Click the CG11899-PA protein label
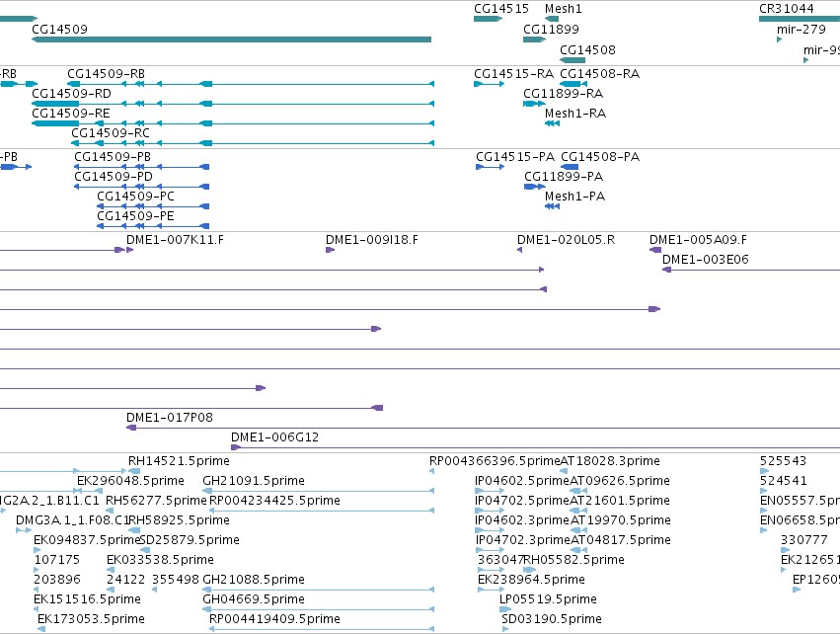The height and width of the screenshot is (634, 840). (564, 177)
